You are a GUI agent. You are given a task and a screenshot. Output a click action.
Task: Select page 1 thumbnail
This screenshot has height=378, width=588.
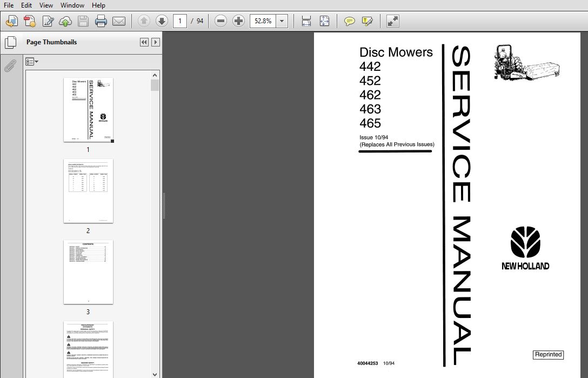coord(89,110)
